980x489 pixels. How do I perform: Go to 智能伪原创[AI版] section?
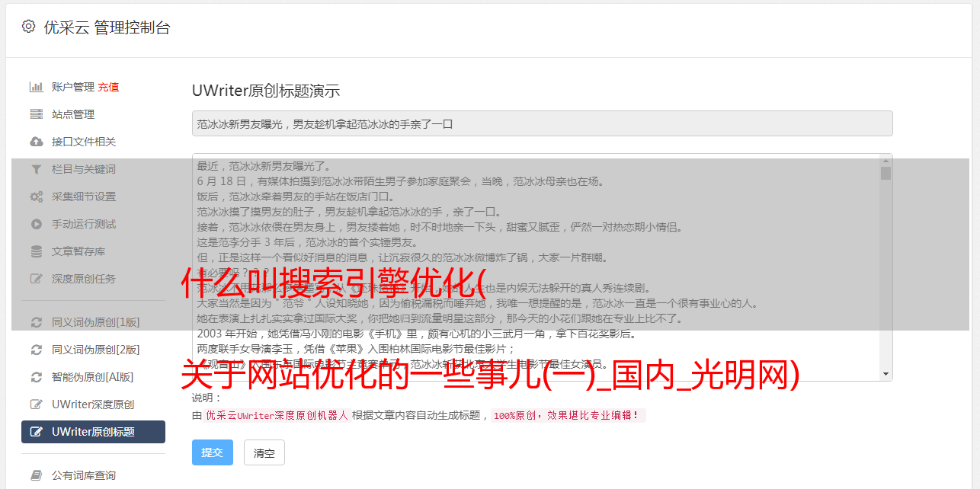[93, 377]
